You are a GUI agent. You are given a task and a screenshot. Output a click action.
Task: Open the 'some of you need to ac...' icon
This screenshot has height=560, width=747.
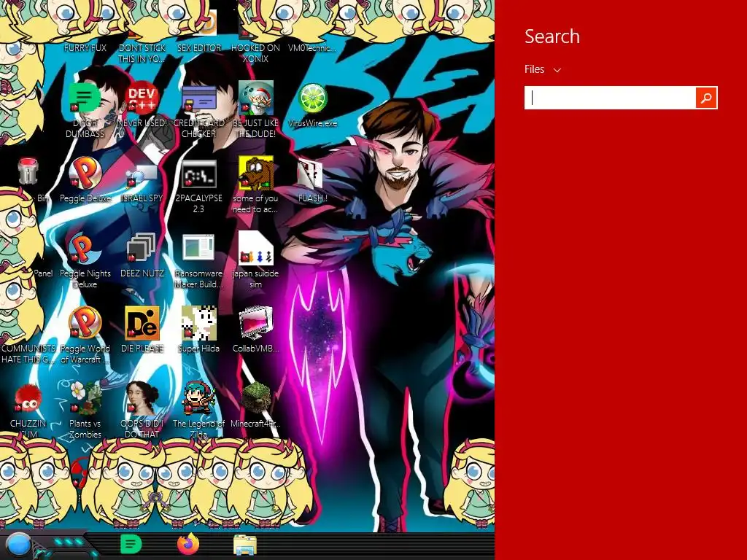256,173
